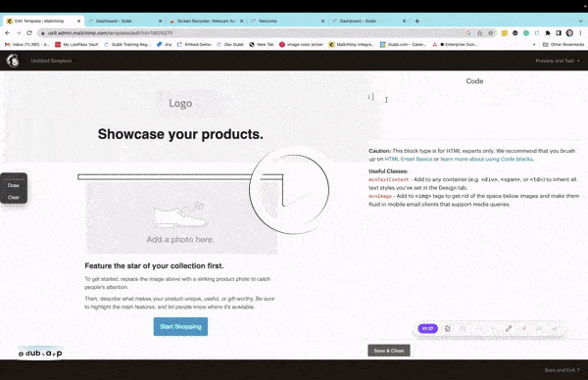
Task: Click the Untitled Template name
Action: (51, 61)
